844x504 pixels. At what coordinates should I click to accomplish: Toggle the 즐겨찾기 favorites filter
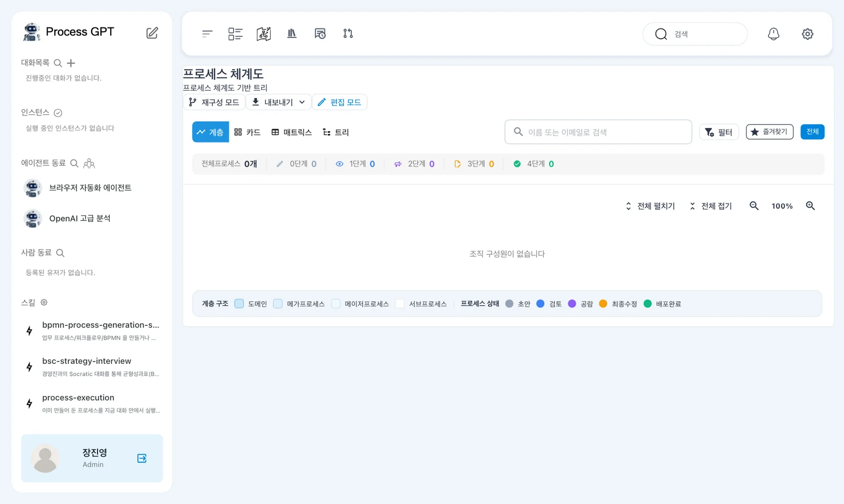pyautogui.click(x=770, y=132)
